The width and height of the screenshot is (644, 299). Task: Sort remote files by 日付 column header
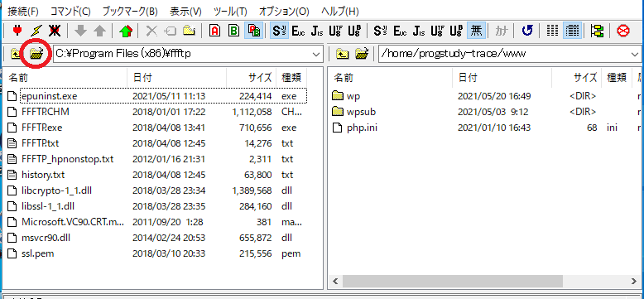[x=502, y=77]
